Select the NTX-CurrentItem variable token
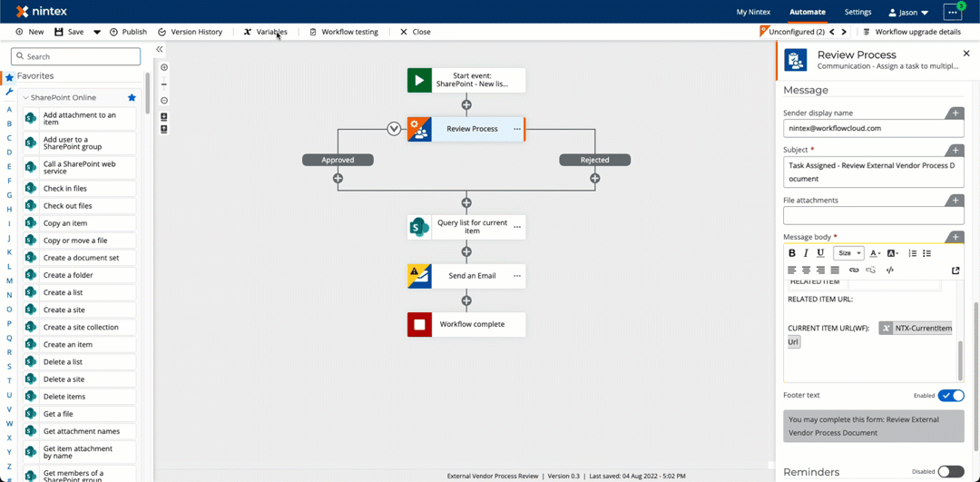980x482 pixels. tap(916, 329)
